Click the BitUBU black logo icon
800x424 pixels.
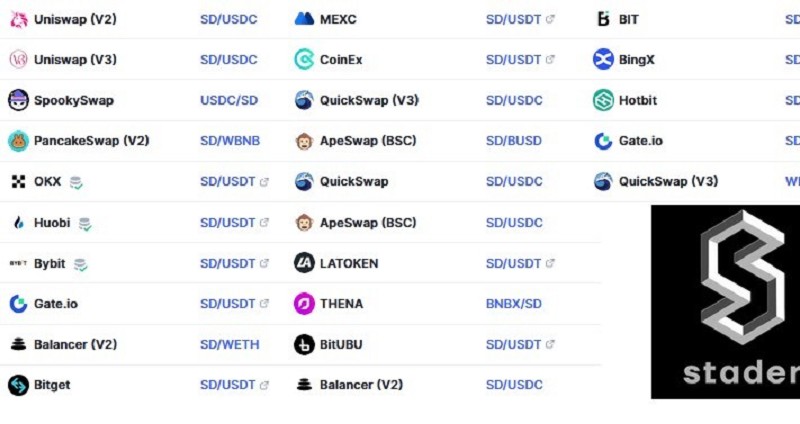pyautogui.click(x=304, y=344)
